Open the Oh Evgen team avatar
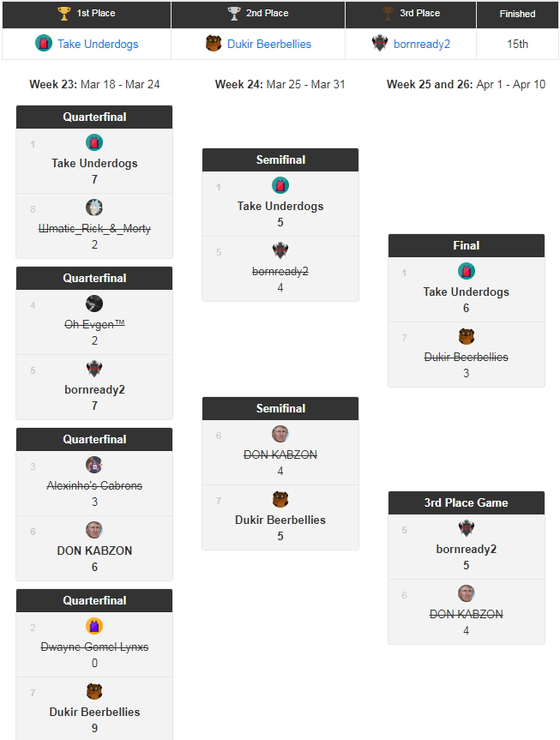This screenshot has width=560, height=740. (94, 304)
